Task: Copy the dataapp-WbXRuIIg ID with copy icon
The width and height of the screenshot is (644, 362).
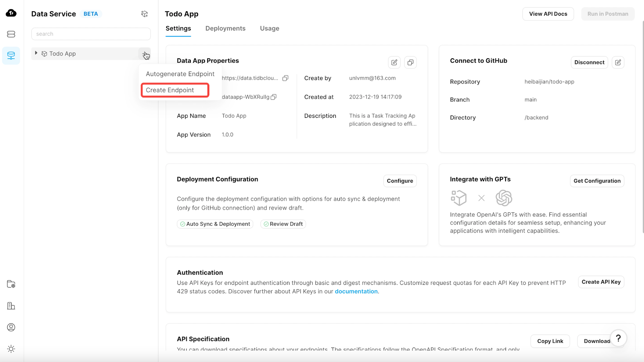Action: coord(274,97)
